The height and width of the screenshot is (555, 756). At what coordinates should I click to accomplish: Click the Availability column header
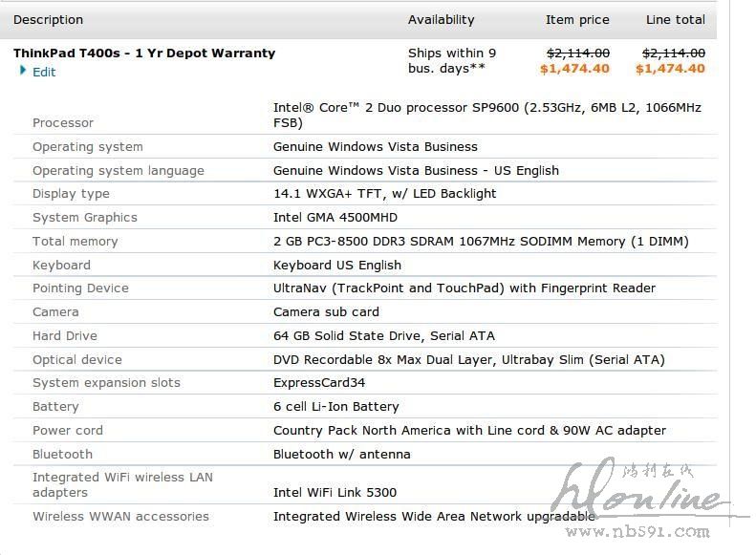[441, 20]
